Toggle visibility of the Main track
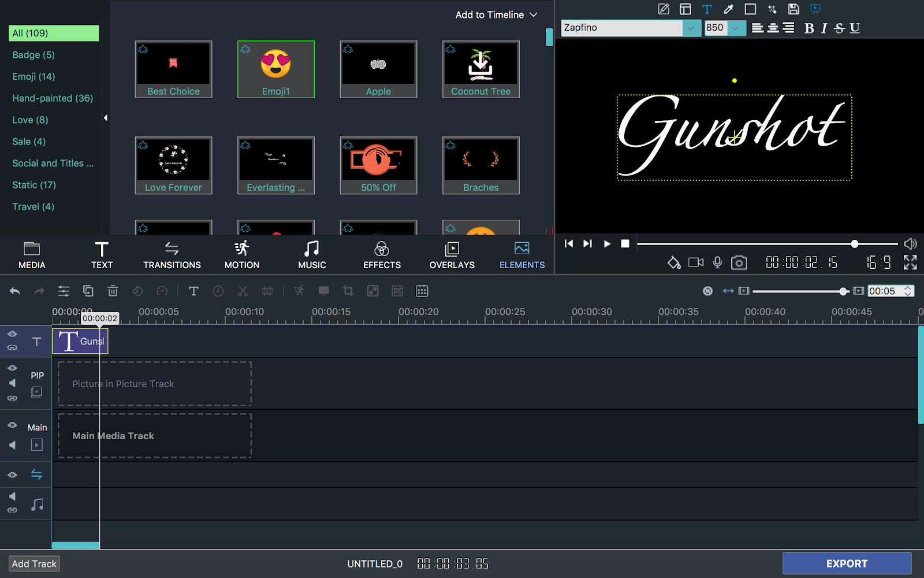 pos(12,425)
